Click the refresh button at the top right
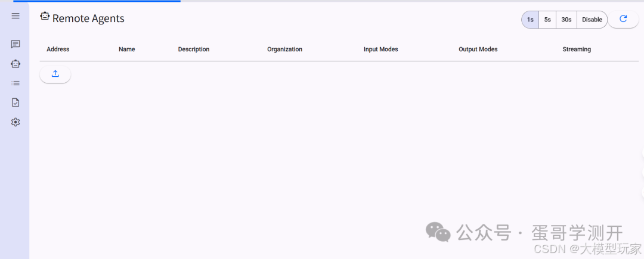Viewport: 644px width, 259px height. click(x=623, y=19)
